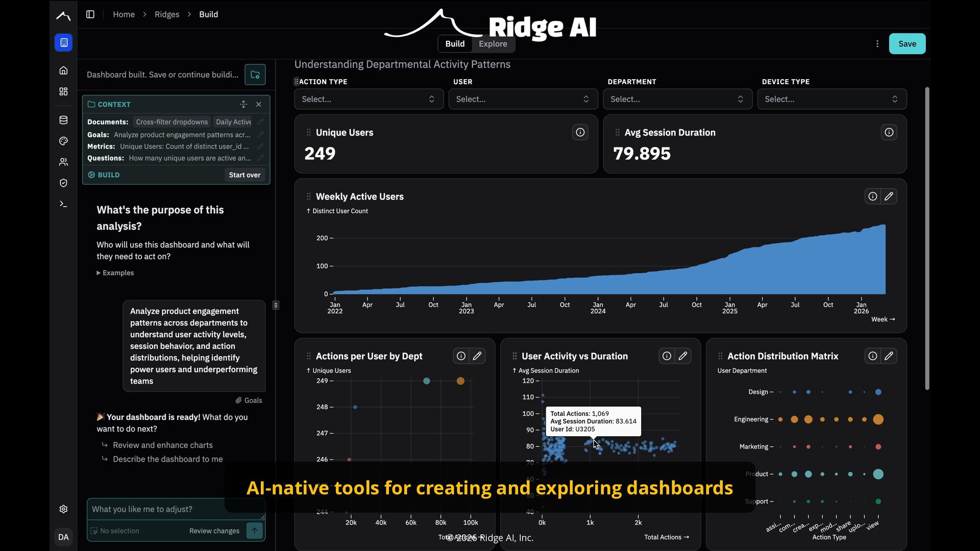Select the Build tab

(x=455, y=44)
